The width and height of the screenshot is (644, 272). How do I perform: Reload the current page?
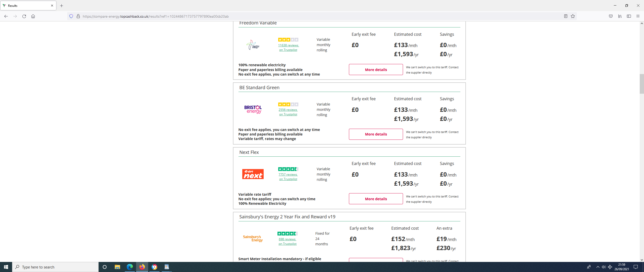point(24,16)
